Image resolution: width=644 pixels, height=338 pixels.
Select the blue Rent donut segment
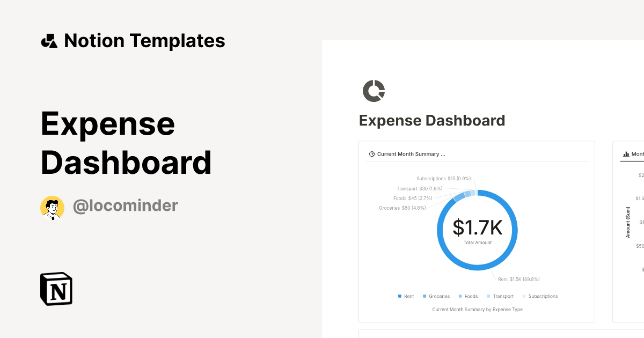tap(478, 267)
